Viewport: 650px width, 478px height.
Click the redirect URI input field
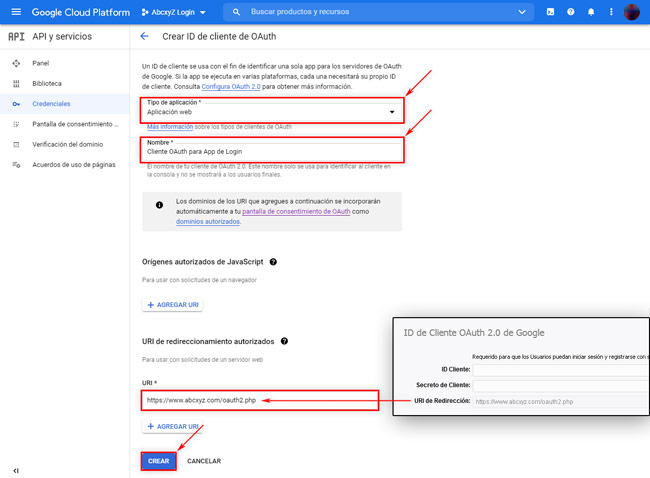[260, 400]
